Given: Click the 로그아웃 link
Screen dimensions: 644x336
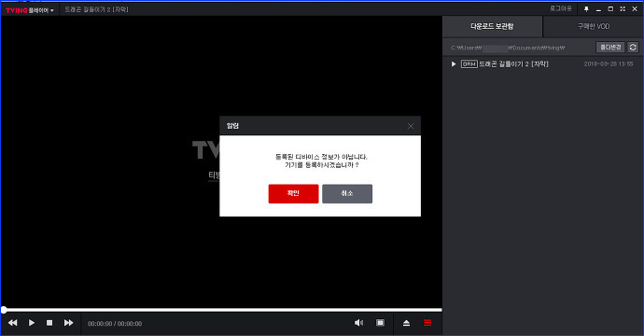Looking at the screenshot, I should 561,8.
